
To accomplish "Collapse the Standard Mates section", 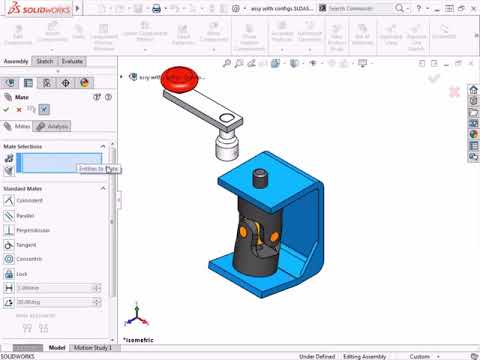I will point(103,189).
